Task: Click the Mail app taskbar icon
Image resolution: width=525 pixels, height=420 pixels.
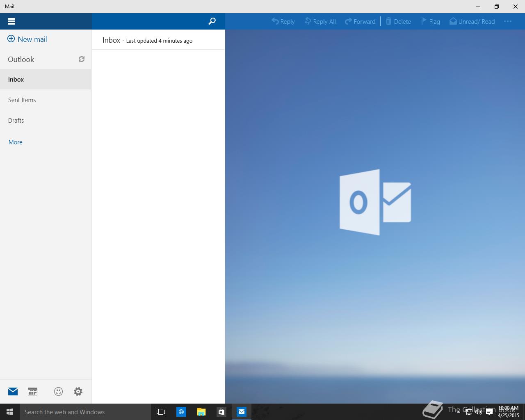Action: tap(242, 412)
